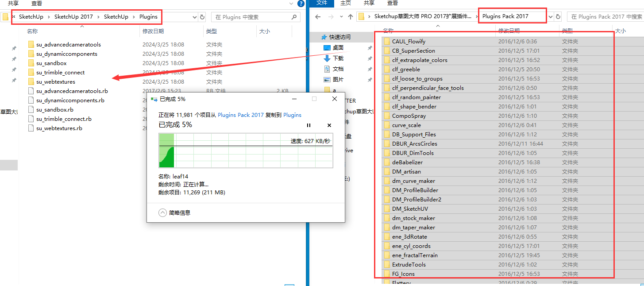Image resolution: width=644 pixels, height=286 pixels.
Task: Select su_sandbox folder
Action: (51, 63)
